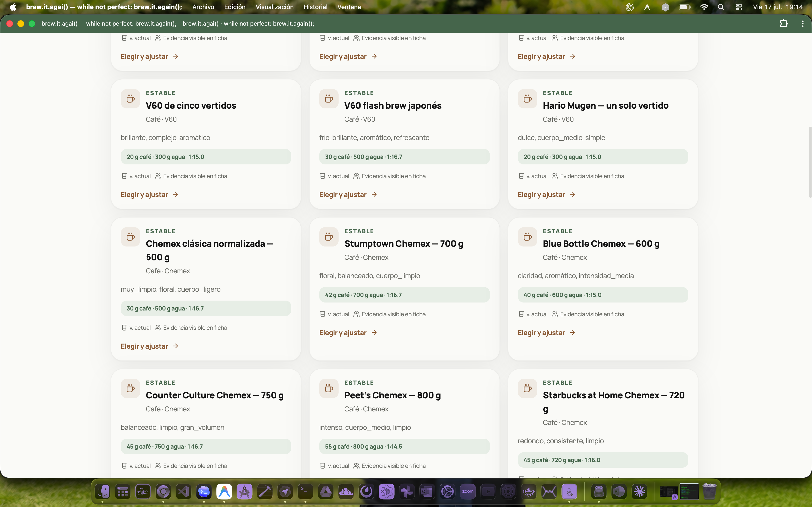The width and height of the screenshot is (812, 507).
Task: Click the V60 flash brew japonés title
Action: [x=392, y=106]
